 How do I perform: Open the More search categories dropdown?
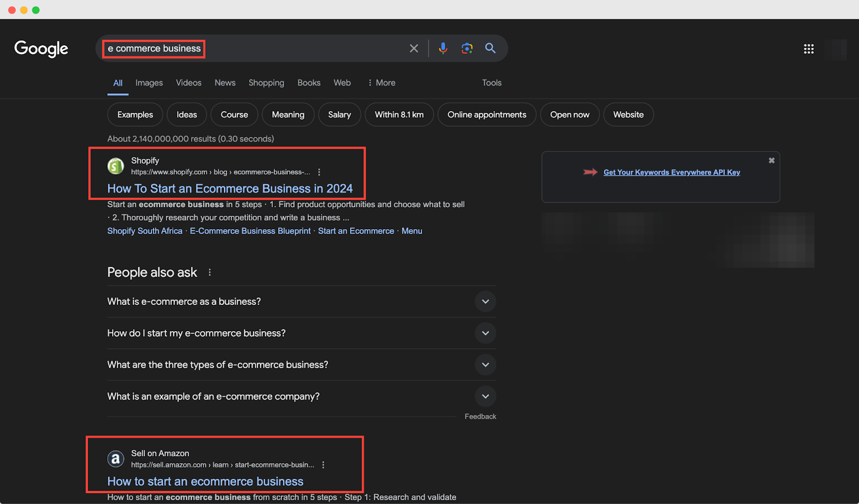pos(382,83)
